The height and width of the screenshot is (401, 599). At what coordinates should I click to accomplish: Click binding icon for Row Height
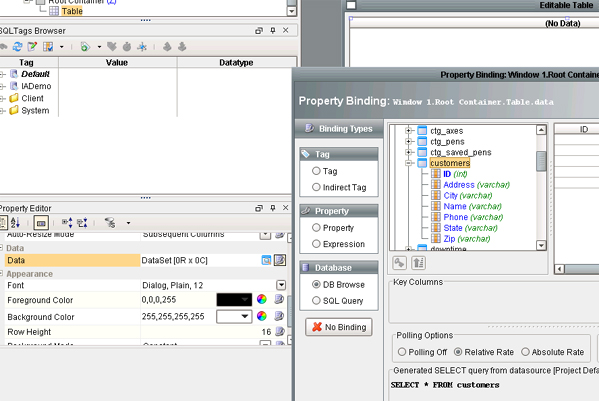(x=280, y=331)
